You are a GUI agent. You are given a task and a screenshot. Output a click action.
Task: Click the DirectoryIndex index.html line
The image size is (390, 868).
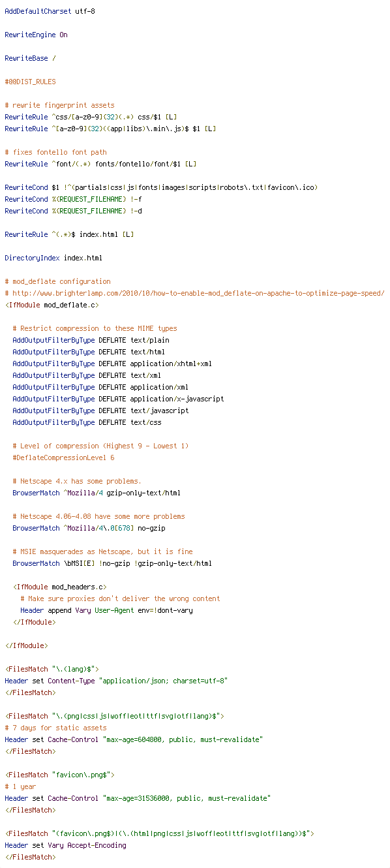[x=53, y=258]
